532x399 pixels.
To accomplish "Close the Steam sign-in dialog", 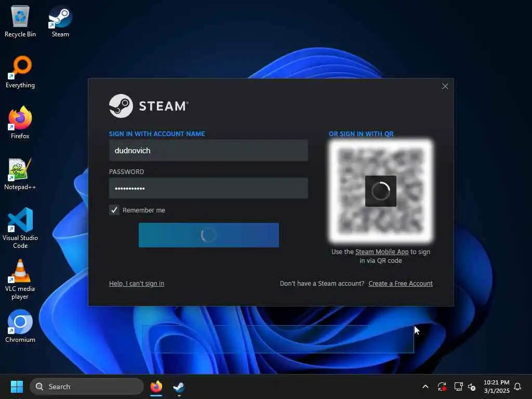I will point(445,87).
